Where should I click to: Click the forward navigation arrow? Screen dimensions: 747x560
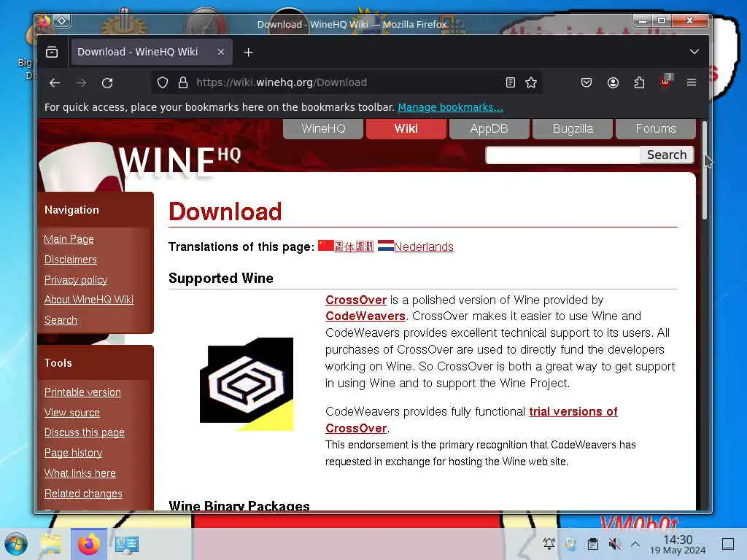pyautogui.click(x=81, y=83)
